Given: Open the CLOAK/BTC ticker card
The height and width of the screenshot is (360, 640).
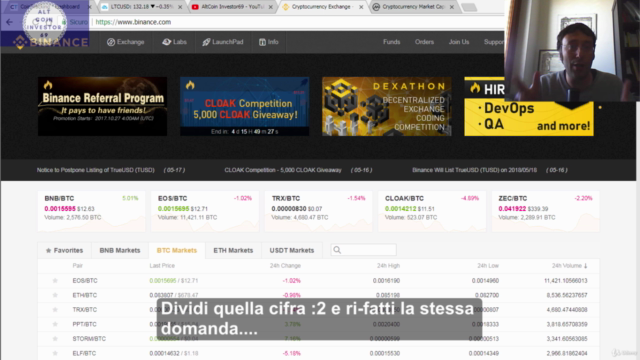Looking at the screenshot, I should click(x=432, y=211).
